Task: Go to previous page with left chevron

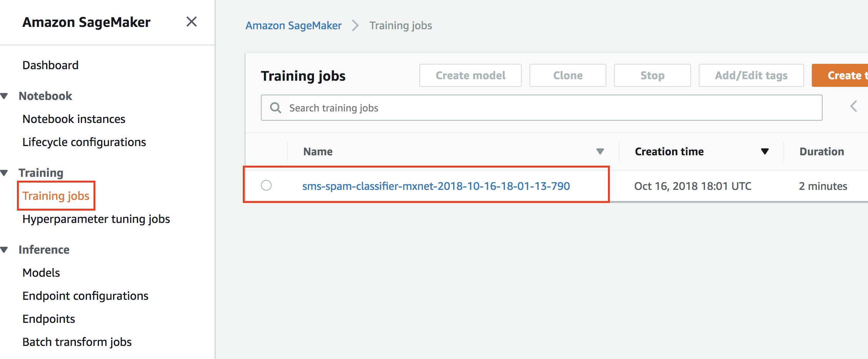Action: coord(853,106)
